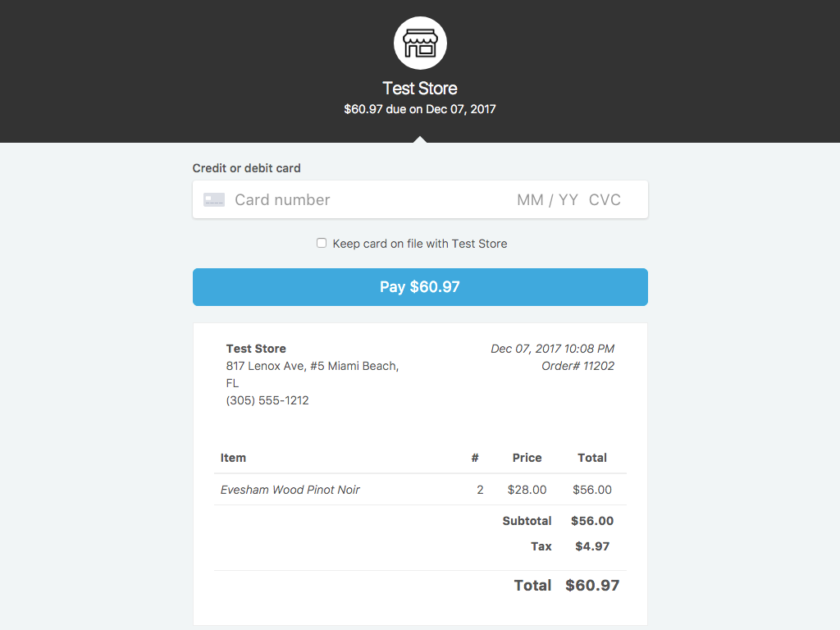The image size is (840, 630).
Task: Click the store logo icon
Action: tap(420, 43)
